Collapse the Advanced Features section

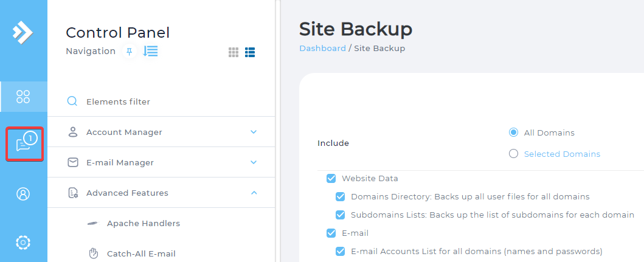[x=161, y=193]
